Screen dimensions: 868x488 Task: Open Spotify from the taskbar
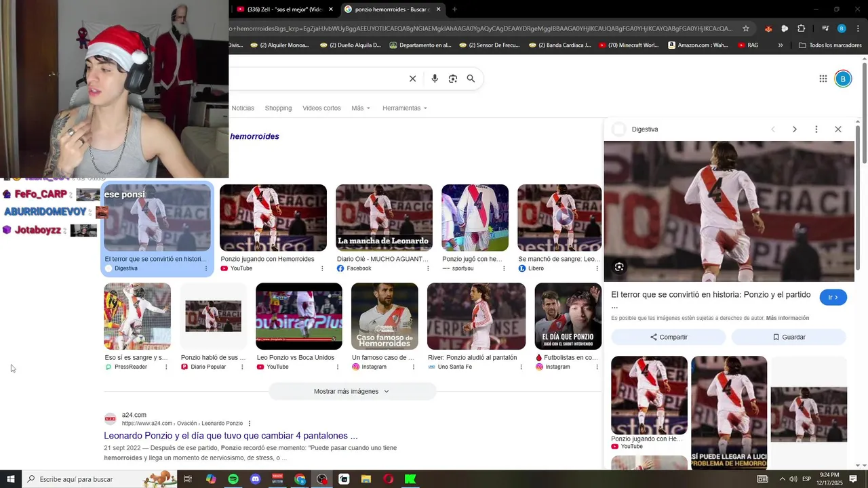click(233, 479)
